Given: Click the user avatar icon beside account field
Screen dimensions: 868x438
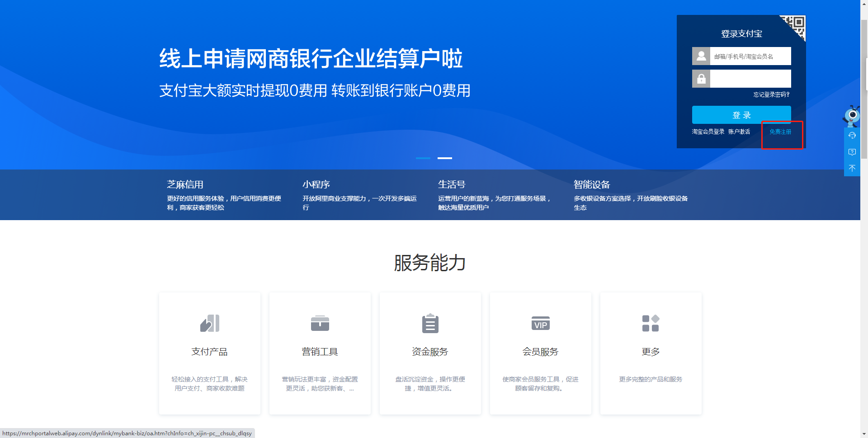Looking at the screenshot, I should [701, 56].
